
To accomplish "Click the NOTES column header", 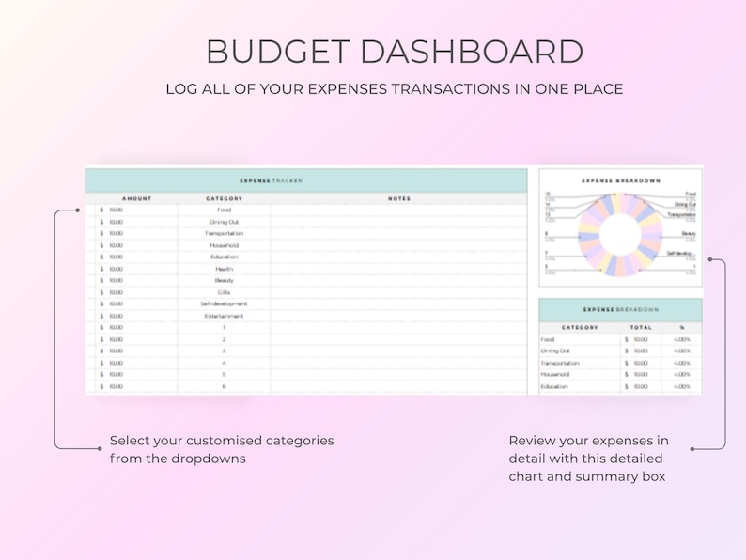I will [398, 198].
